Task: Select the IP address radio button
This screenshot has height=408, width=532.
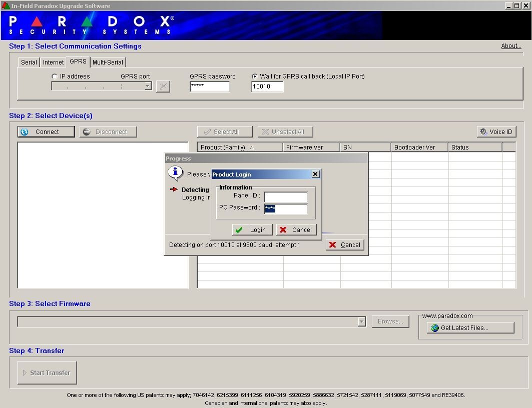Action: pos(55,76)
